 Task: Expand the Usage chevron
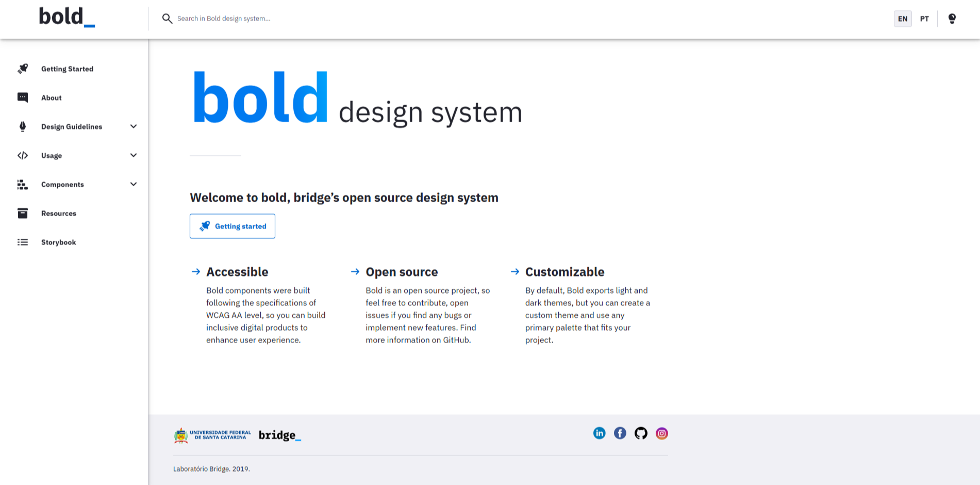click(x=134, y=155)
